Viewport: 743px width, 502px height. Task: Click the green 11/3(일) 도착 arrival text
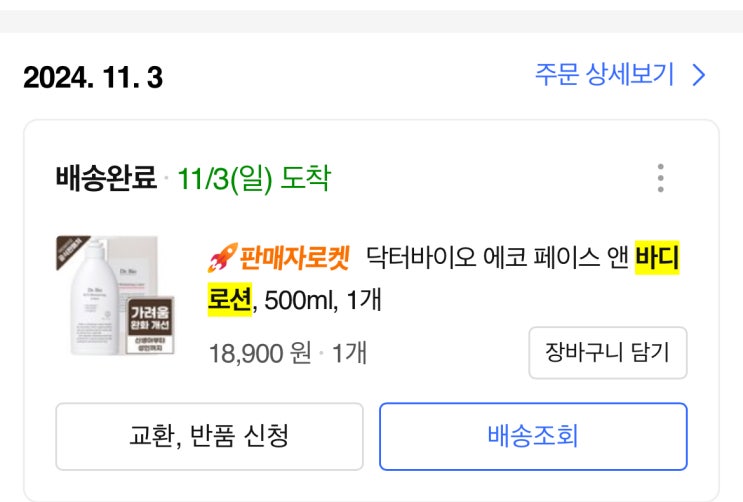(x=253, y=179)
